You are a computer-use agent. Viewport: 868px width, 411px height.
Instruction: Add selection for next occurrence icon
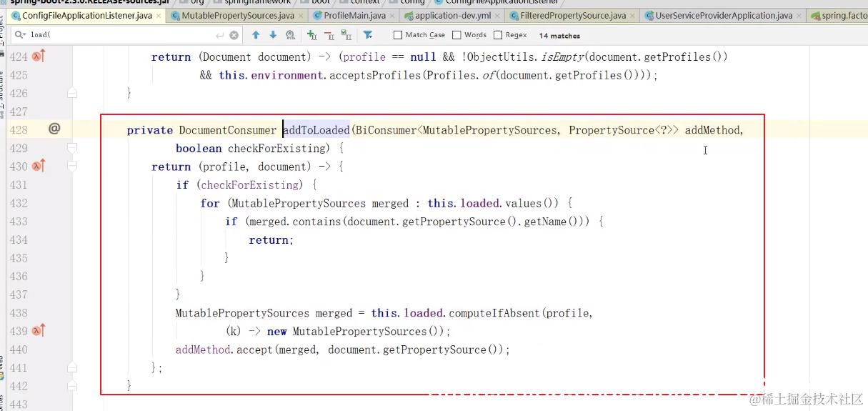pyautogui.click(x=311, y=35)
